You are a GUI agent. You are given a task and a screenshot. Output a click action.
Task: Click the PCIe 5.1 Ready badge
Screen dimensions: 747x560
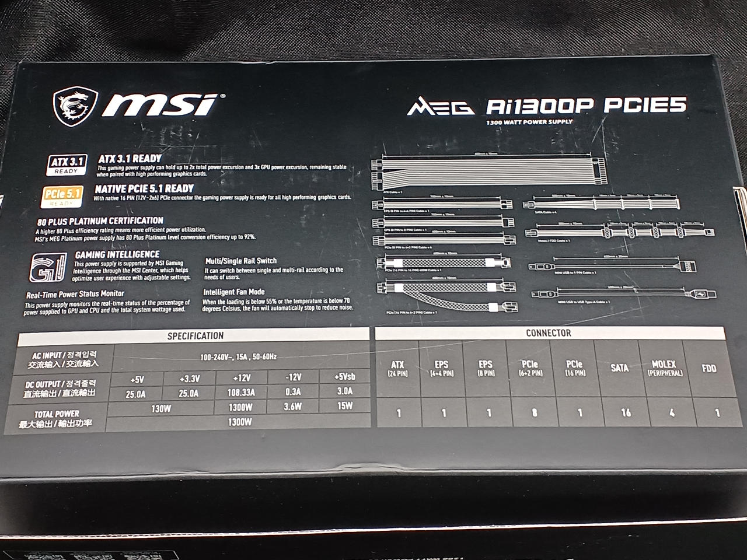pyautogui.click(x=63, y=195)
